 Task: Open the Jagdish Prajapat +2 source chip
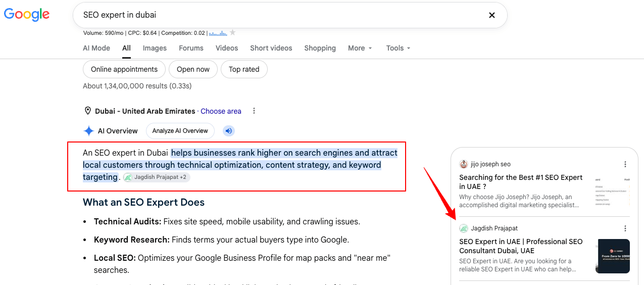pyautogui.click(x=157, y=177)
